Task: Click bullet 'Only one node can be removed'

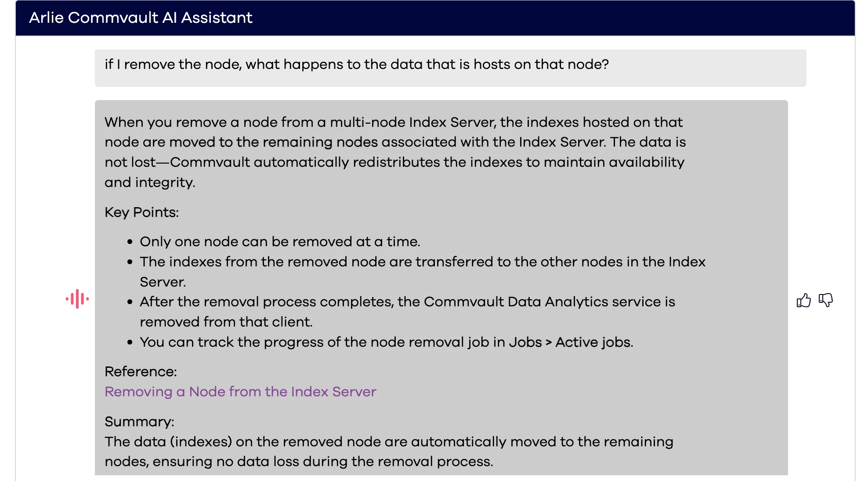Action: pyautogui.click(x=280, y=242)
